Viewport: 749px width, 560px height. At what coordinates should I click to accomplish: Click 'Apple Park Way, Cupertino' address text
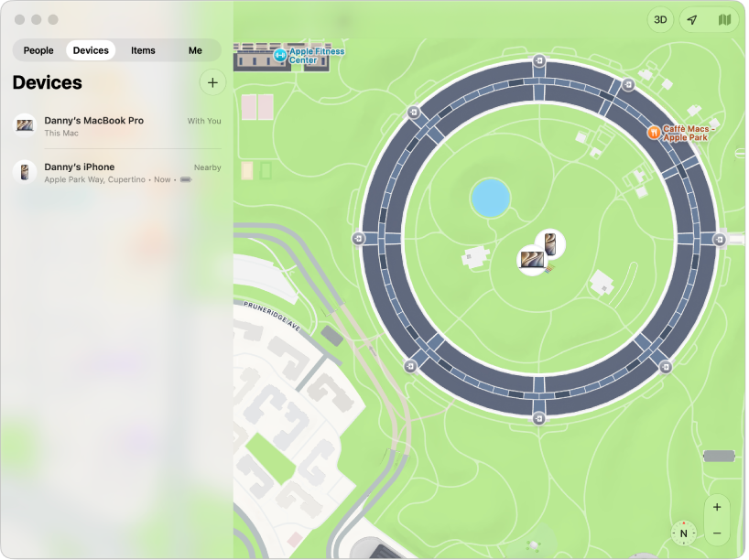[95, 180]
